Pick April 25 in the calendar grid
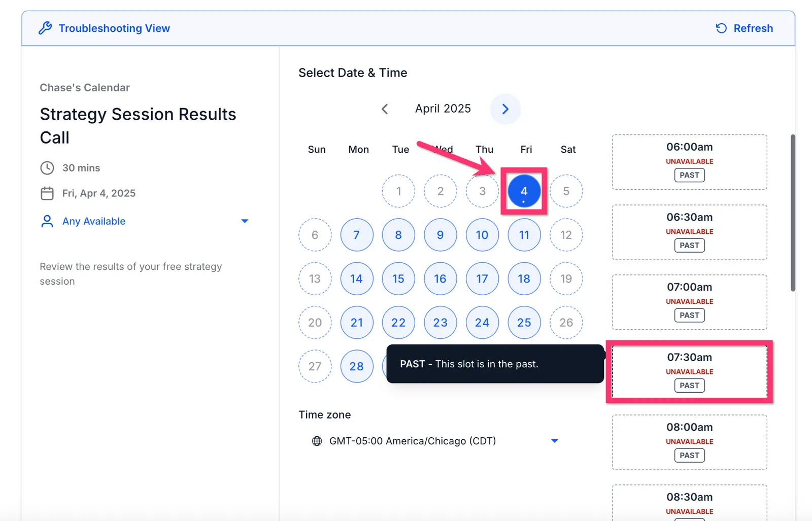This screenshot has height=521, width=812. 524,322
